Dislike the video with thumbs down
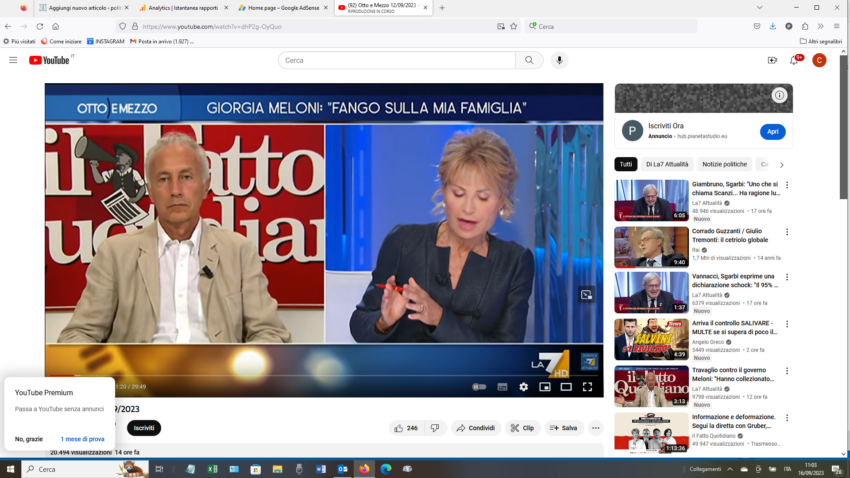 tap(435, 428)
